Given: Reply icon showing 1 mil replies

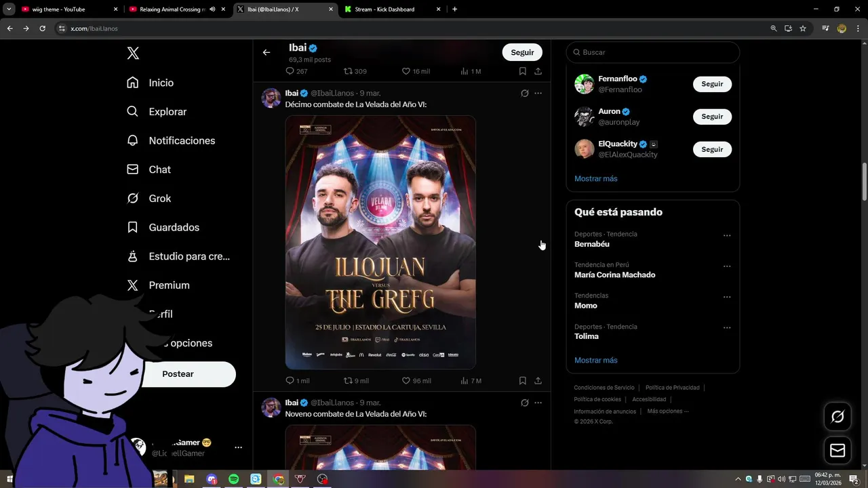Looking at the screenshot, I should [x=290, y=381].
